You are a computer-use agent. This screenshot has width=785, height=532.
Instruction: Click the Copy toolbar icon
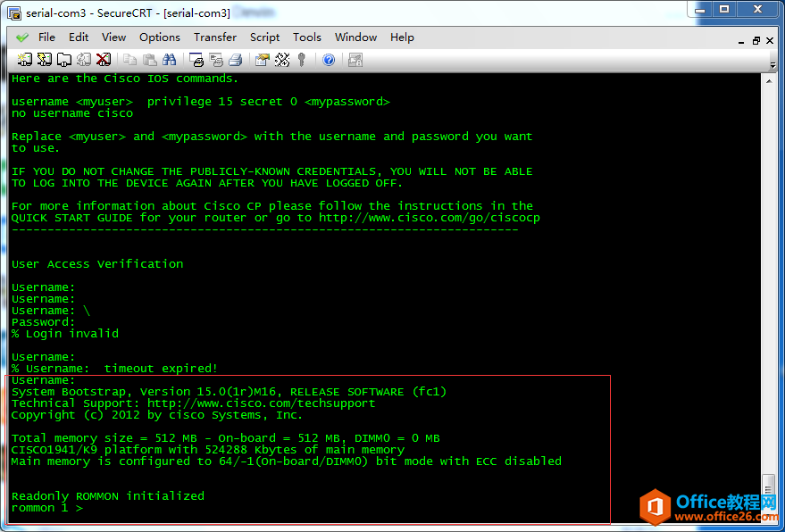[x=130, y=60]
